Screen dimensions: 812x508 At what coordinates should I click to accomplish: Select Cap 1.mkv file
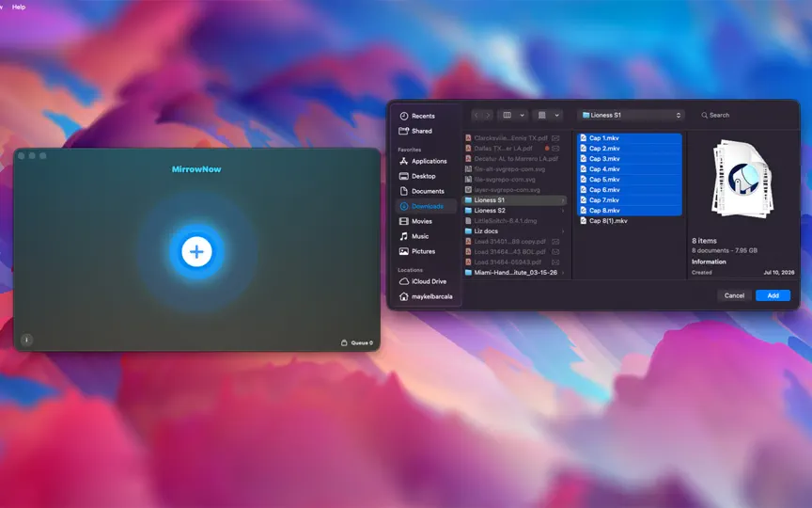(x=630, y=138)
